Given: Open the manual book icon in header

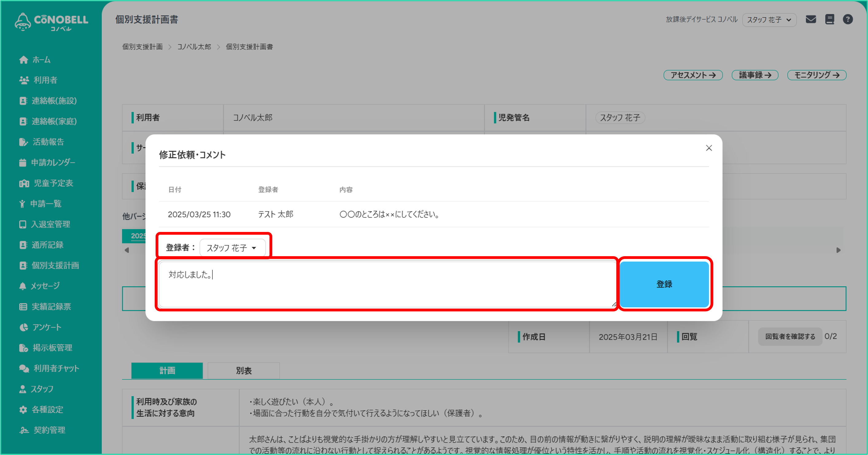Looking at the screenshot, I should pyautogui.click(x=830, y=20).
